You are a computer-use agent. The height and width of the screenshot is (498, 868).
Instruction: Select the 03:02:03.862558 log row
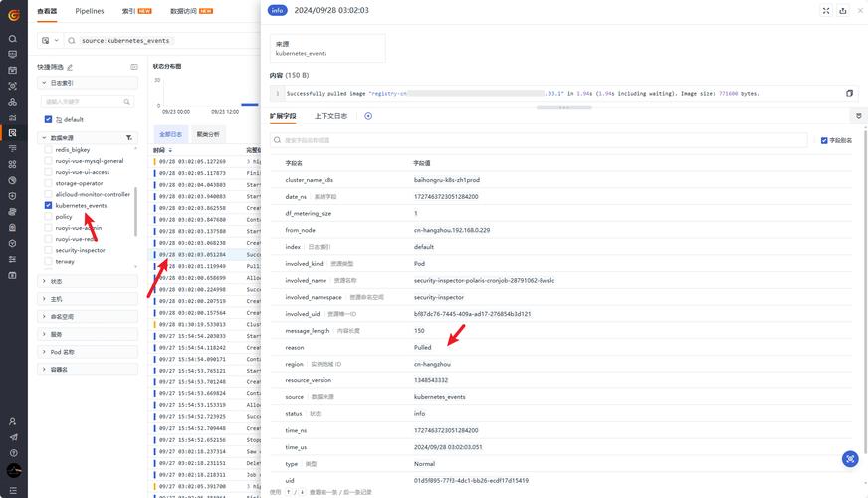199,208
